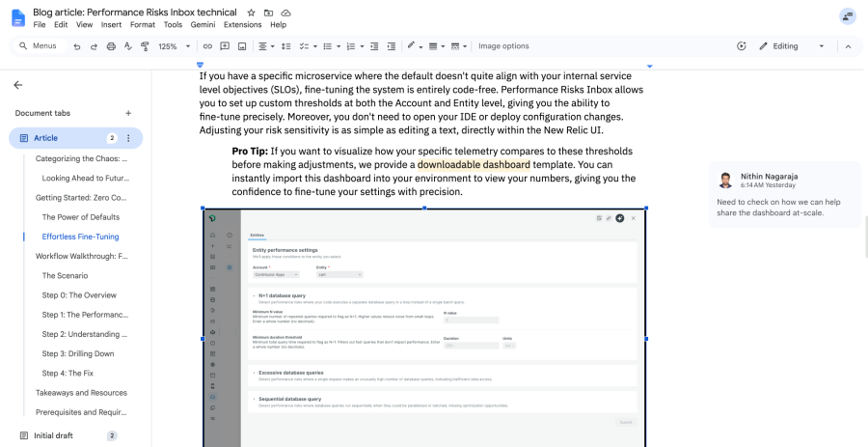Click the Image options button
Screen dimensions: 868x447
pos(503,46)
